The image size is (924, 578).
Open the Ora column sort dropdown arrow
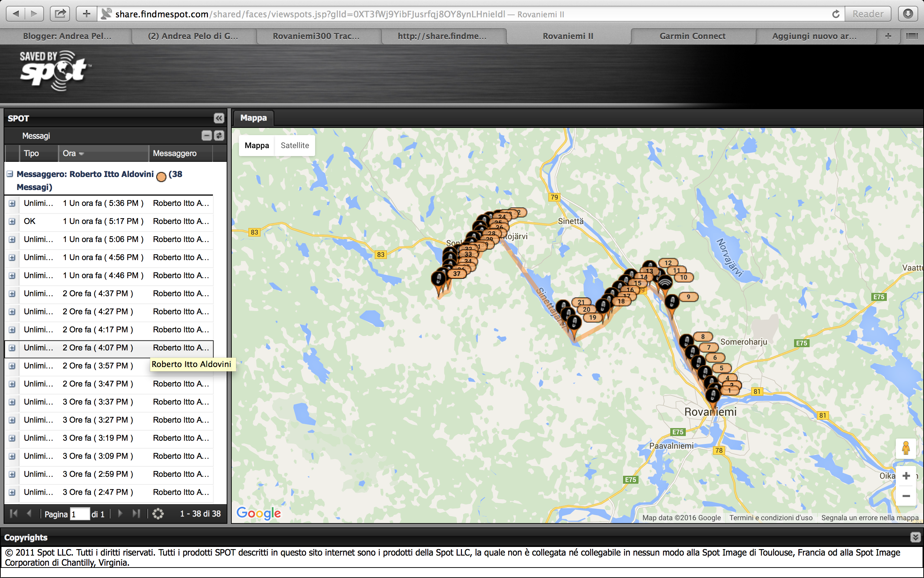click(81, 154)
